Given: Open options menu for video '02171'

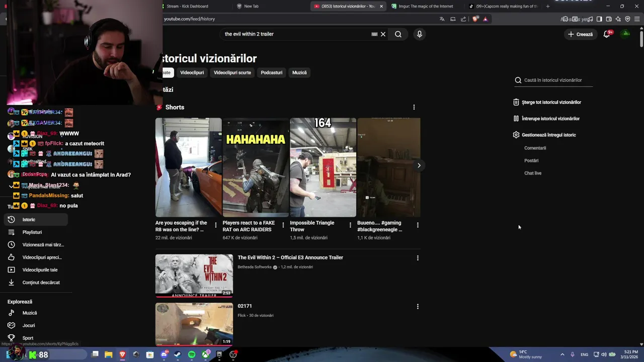Looking at the screenshot, I should 418,306.
